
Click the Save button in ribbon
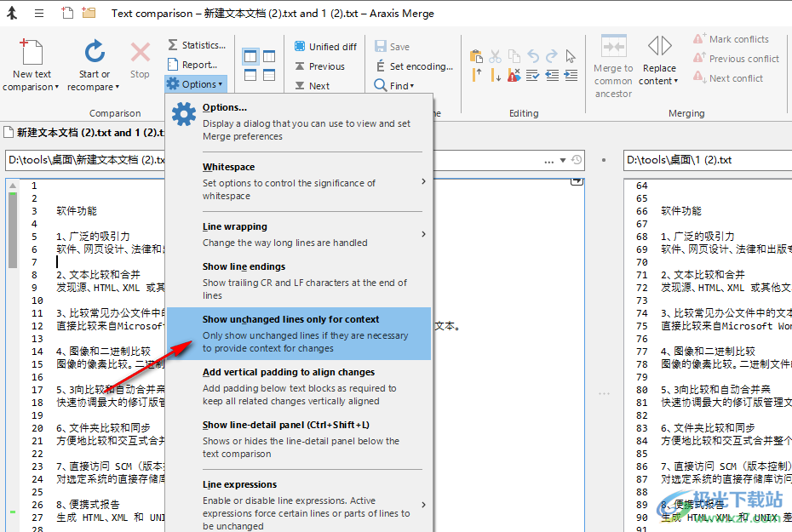point(392,47)
